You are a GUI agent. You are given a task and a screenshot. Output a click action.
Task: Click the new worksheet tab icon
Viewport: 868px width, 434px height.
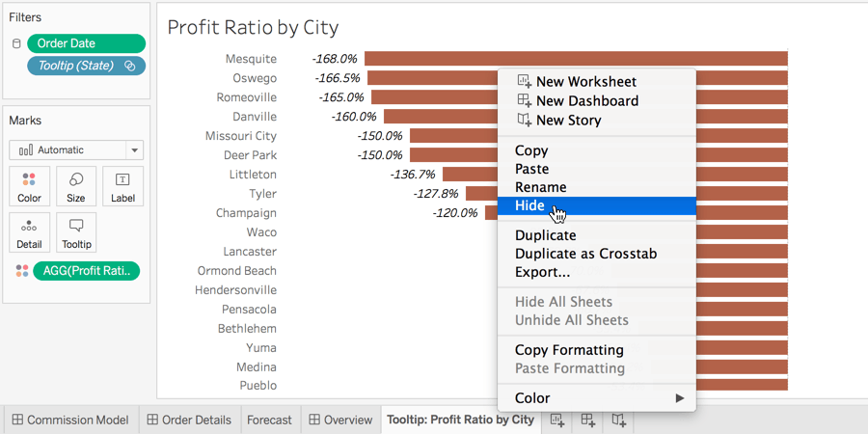557,420
